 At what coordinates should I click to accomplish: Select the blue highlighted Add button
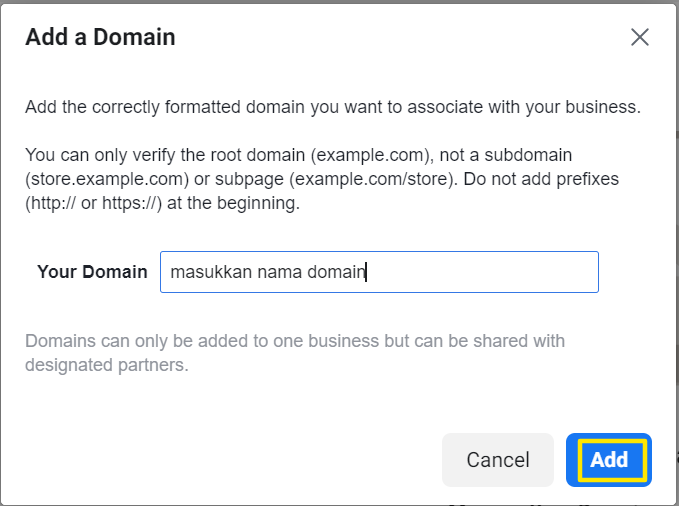coord(609,460)
